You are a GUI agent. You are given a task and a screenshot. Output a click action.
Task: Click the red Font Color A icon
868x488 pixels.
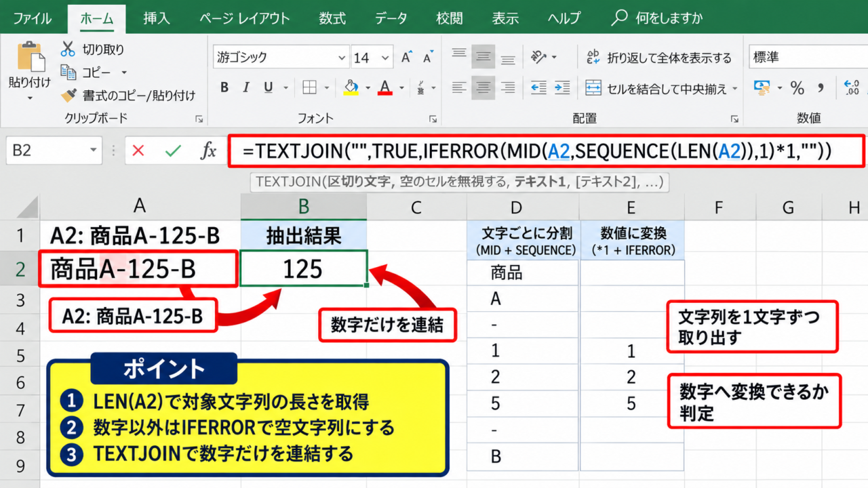point(385,87)
